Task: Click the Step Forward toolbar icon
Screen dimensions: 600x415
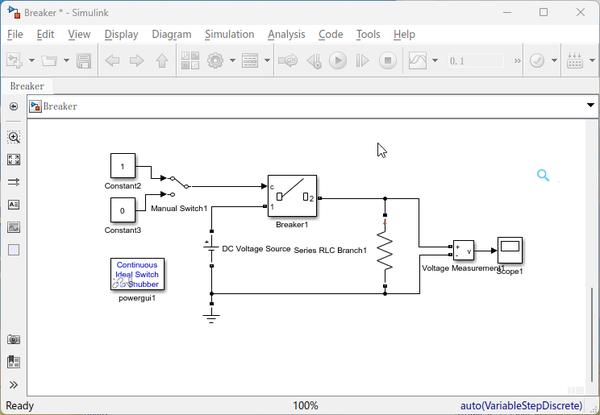Action: pyautogui.click(x=362, y=60)
